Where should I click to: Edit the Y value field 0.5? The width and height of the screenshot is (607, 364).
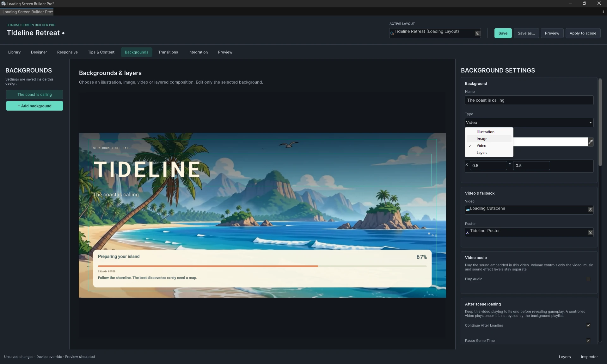pos(531,166)
